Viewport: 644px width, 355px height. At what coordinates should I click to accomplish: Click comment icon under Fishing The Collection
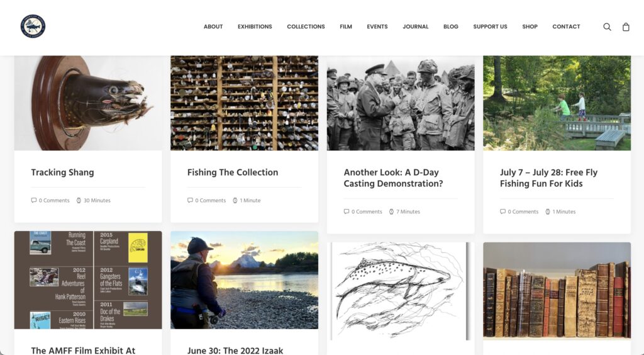pyautogui.click(x=190, y=201)
